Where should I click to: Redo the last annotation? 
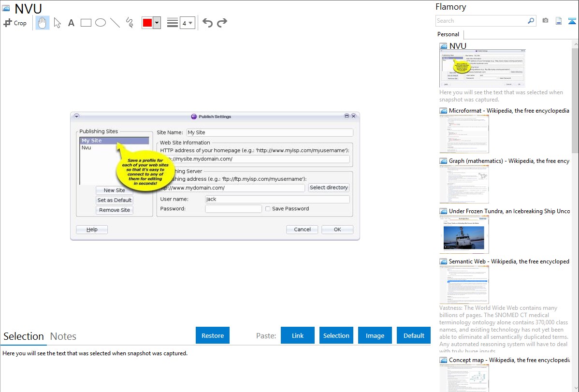222,23
